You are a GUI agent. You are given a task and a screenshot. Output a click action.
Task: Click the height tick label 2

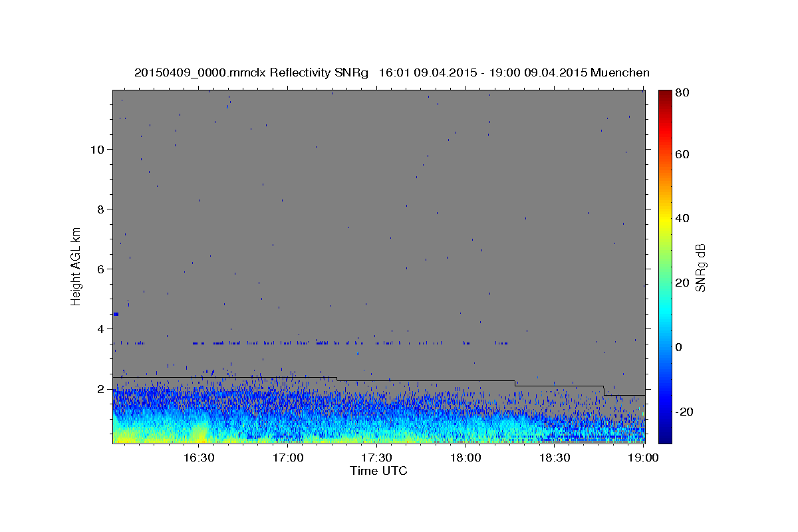102,388
